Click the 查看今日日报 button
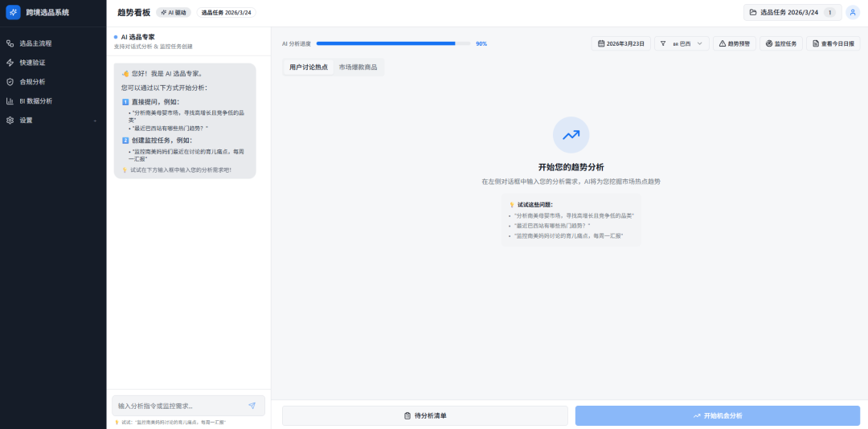The width and height of the screenshot is (868, 429). 833,43
